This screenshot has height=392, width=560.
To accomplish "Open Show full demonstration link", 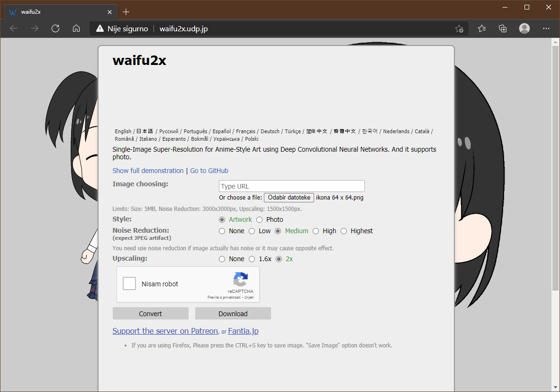I will point(148,171).
